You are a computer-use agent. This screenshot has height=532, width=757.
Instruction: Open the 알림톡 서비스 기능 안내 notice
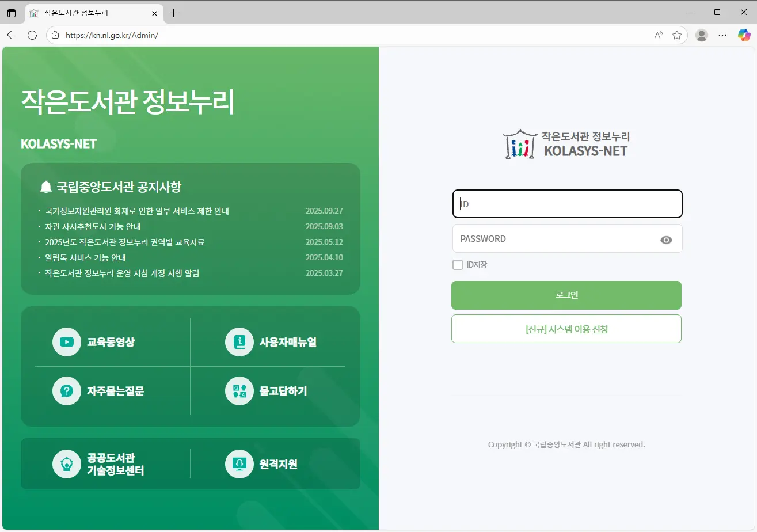coord(85,258)
